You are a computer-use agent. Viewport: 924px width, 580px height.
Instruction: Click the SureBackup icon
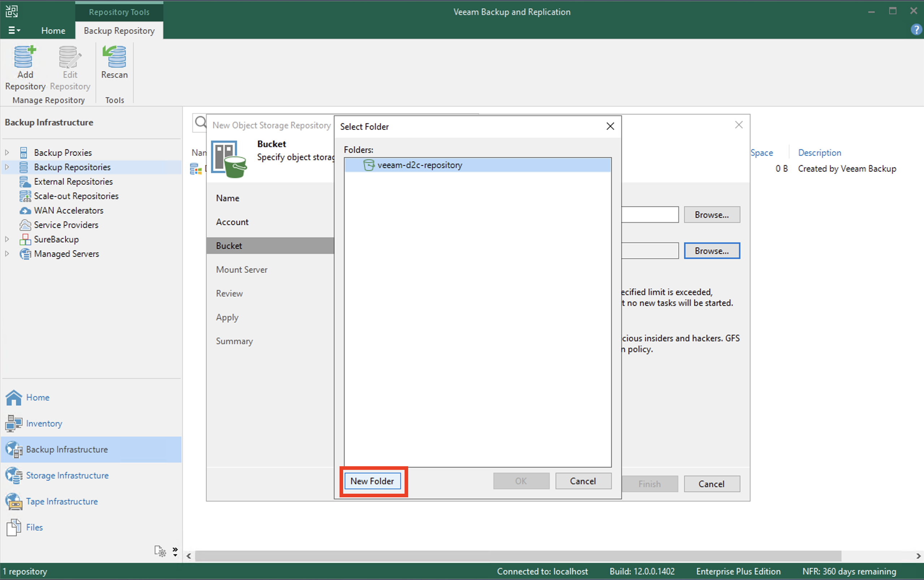click(x=25, y=239)
